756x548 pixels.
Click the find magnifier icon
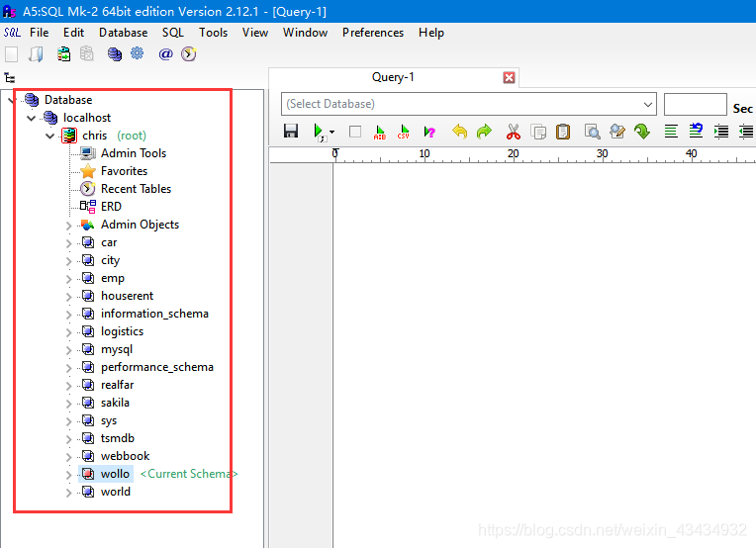pos(592,132)
